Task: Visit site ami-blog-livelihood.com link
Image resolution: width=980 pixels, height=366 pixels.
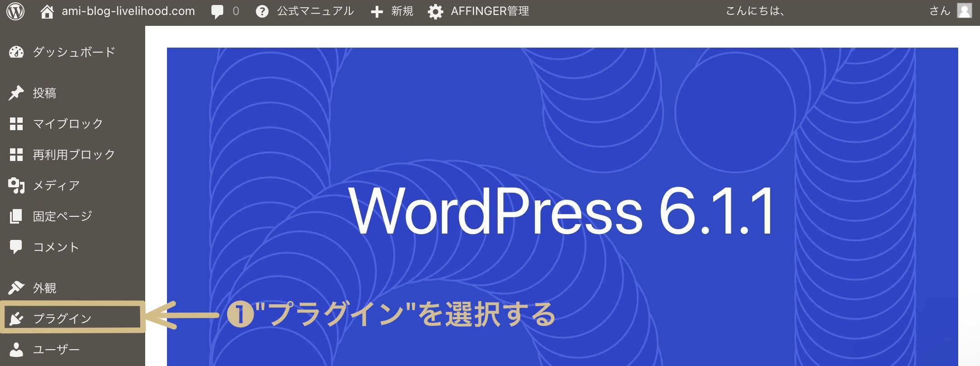Action: click(128, 11)
